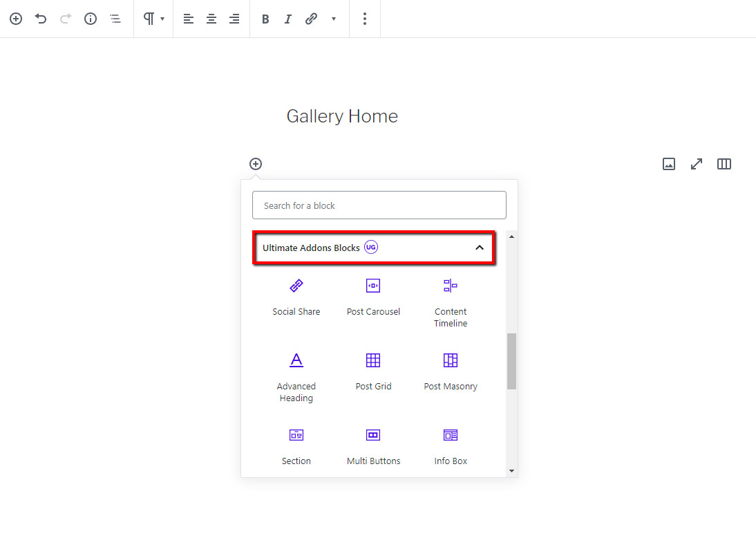Toggle bold formatting
756x545 pixels.
pyautogui.click(x=265, y=19)
